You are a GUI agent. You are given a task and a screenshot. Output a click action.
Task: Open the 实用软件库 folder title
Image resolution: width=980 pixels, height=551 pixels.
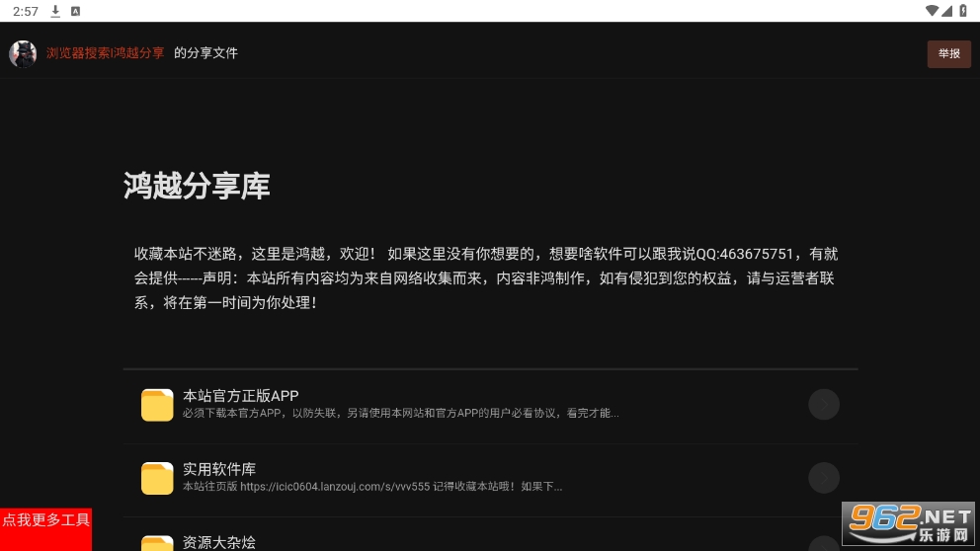pos(219,469)
